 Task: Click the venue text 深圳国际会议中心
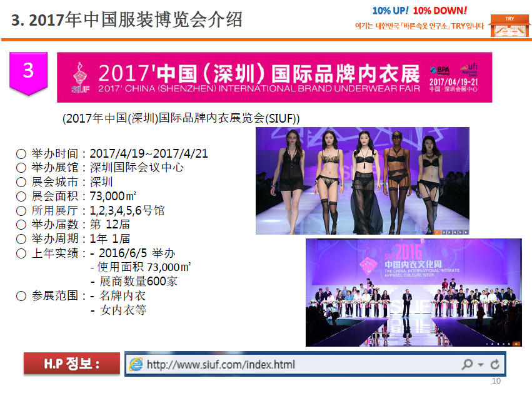(137, 168)
